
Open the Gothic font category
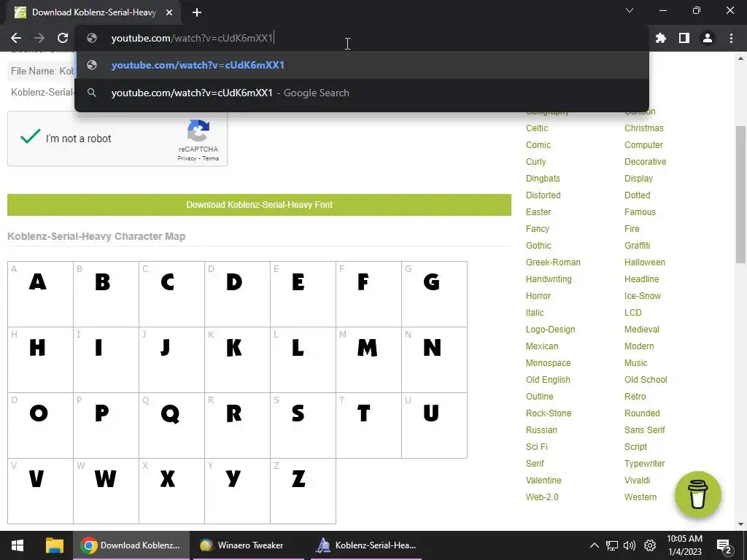(538, 246)
